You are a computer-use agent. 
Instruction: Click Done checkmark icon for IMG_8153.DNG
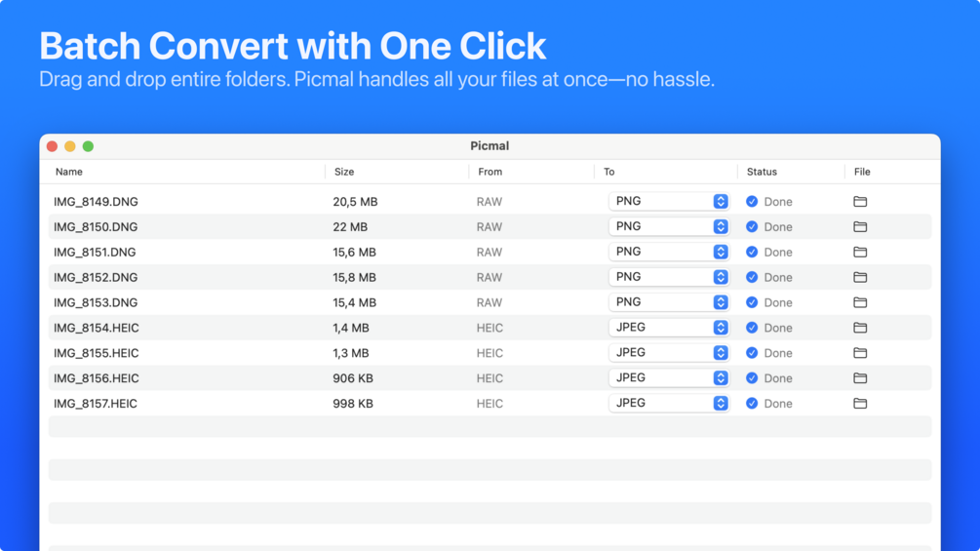tap(752, 302)
